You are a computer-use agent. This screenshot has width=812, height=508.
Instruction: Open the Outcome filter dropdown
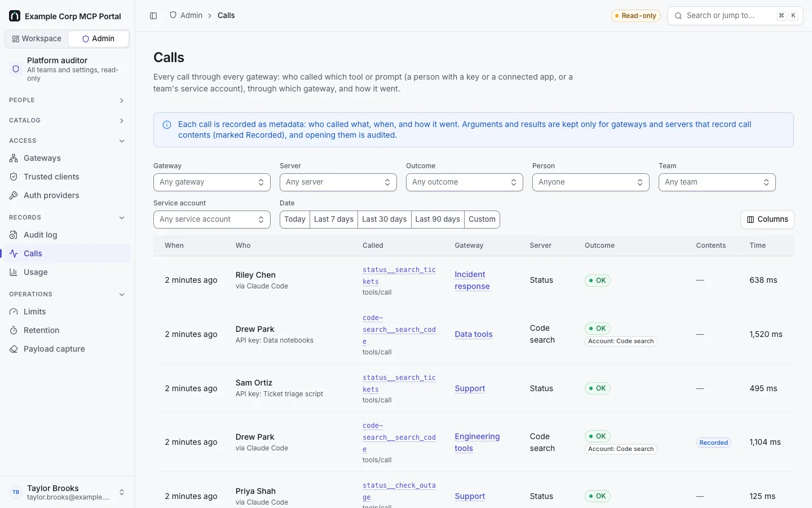(x=465, y=182)
